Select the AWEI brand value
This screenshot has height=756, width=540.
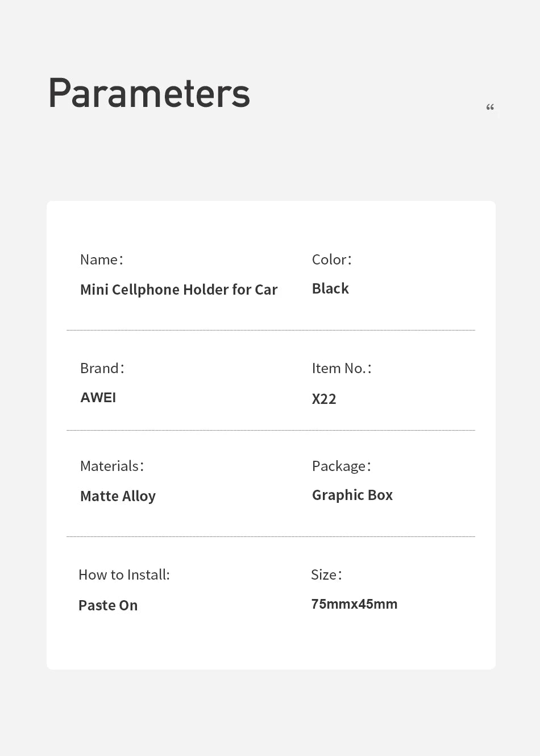98,398
